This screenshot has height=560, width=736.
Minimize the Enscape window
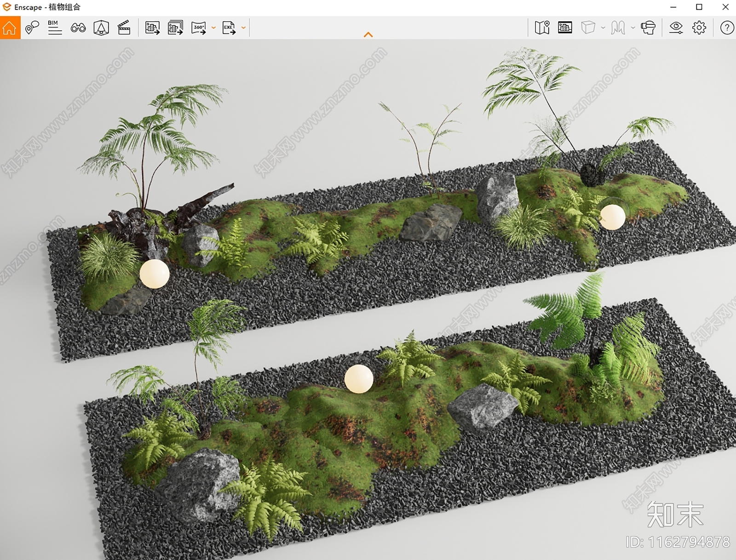(x=673, y=7)
